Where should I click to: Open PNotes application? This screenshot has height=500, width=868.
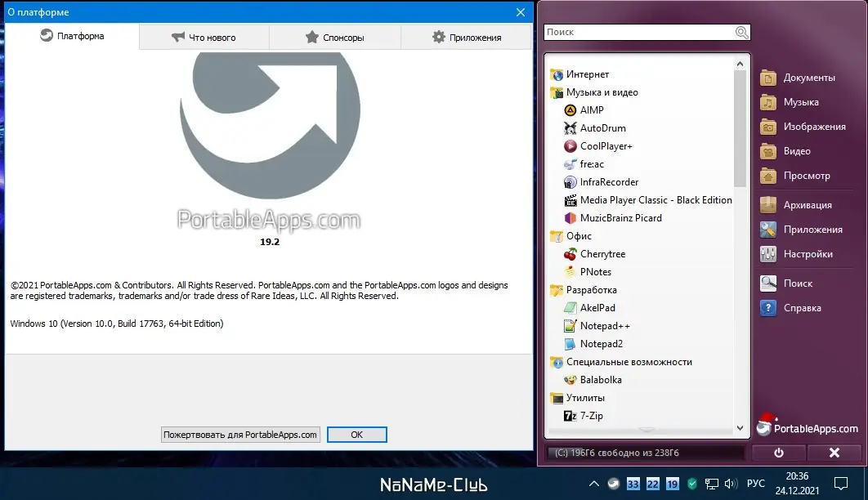tap(588, 271)
